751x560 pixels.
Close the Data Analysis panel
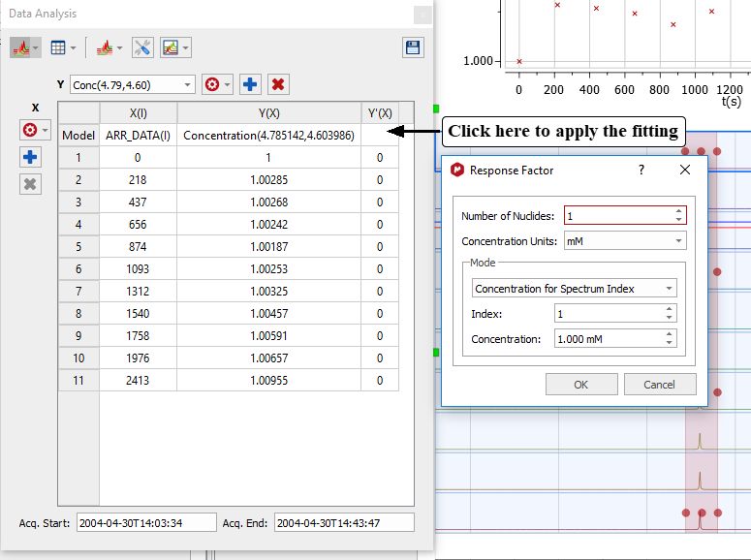tap(422, 16)
